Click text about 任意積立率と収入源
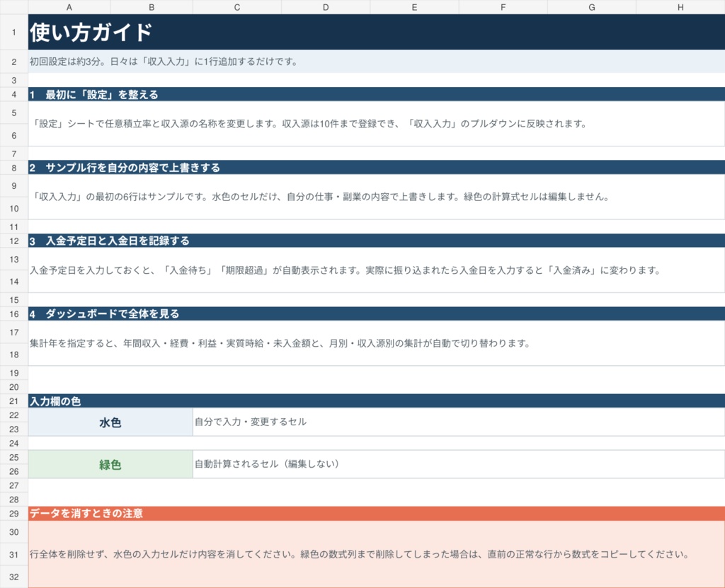This screenshot has height=588, width=725. pyautogui.click(x=309, y=124)
